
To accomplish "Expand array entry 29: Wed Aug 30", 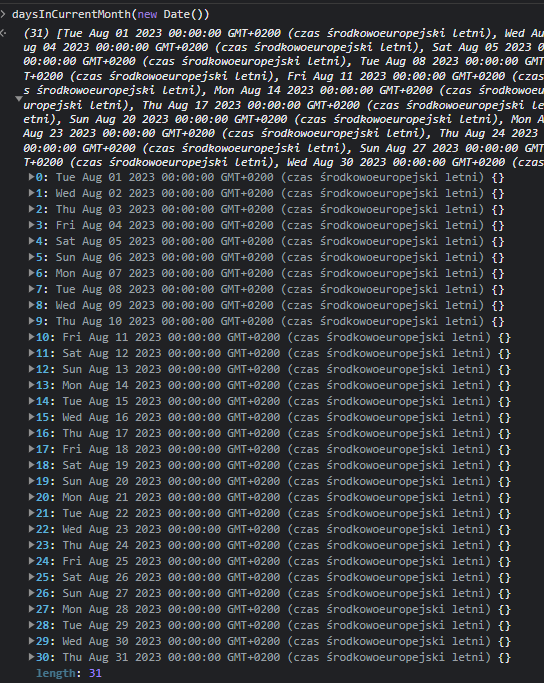I will point(31,641).
